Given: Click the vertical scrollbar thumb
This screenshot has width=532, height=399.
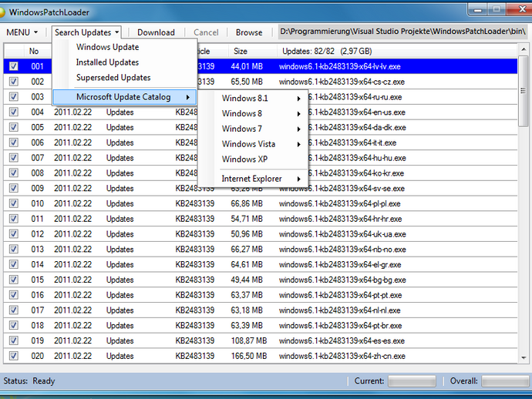Looking at the screenshot, I should pos(524,91).
